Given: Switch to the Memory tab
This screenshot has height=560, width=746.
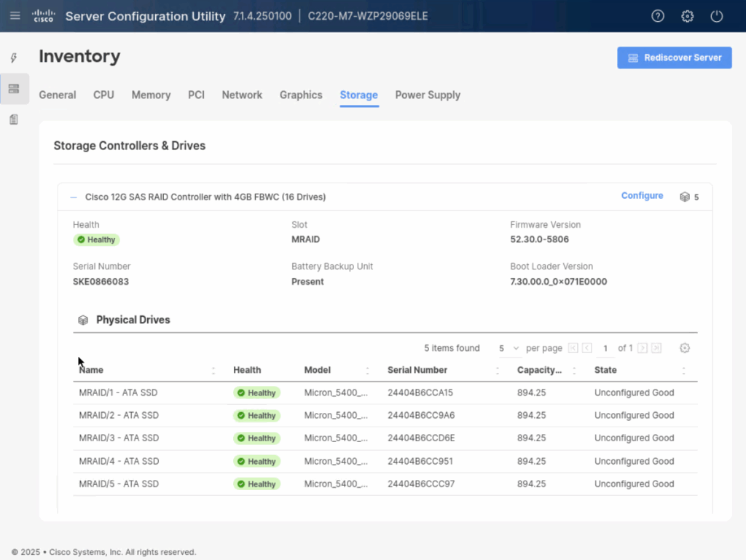Looking at the screenshot, I should coord(152,95).
